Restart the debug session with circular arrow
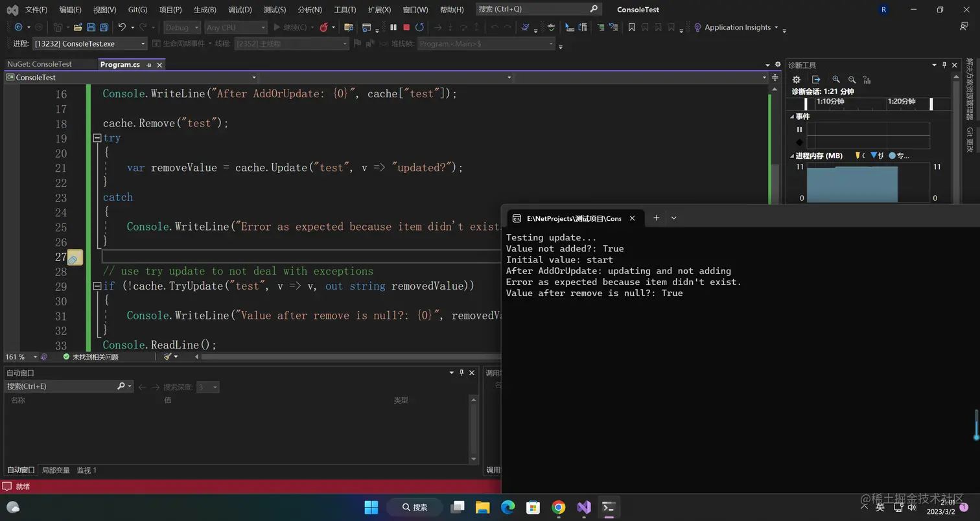980x521 pixels. tap(419, 27)
